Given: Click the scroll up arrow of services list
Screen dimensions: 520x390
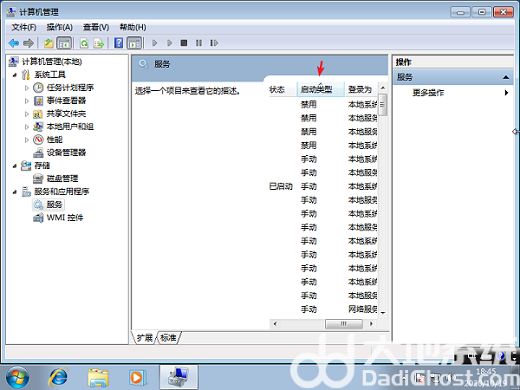Looking at the screenshot, I should tap(383, 88).
